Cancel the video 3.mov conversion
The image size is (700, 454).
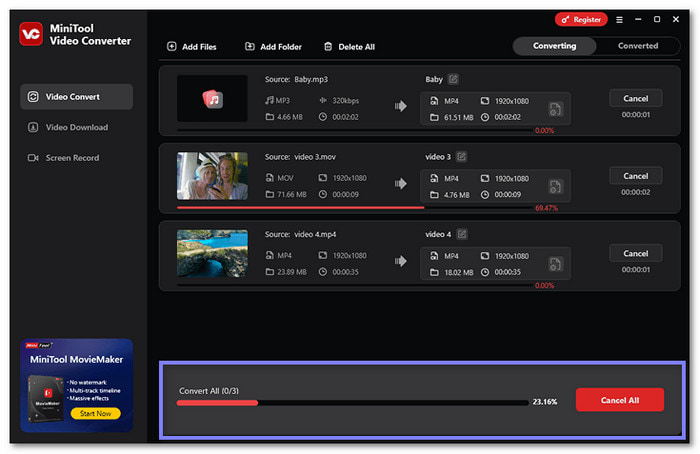point(636,176)
